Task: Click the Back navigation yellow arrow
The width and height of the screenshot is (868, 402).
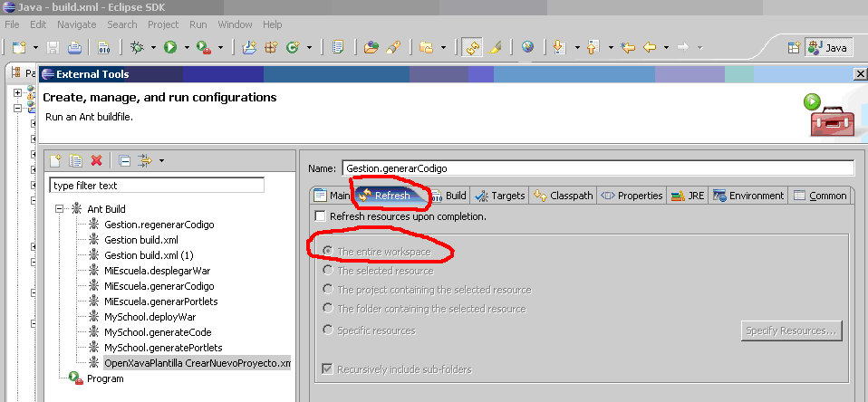Action: pos(650,48)
